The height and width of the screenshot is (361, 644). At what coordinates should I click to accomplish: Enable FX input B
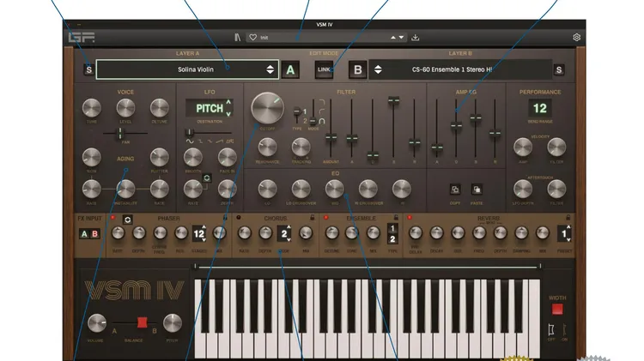tap(94, 234)
